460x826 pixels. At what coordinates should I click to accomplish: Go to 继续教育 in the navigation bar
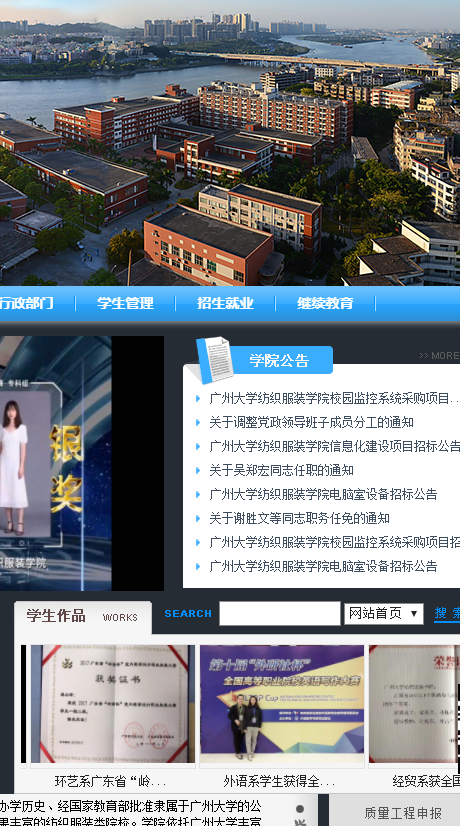325,303
